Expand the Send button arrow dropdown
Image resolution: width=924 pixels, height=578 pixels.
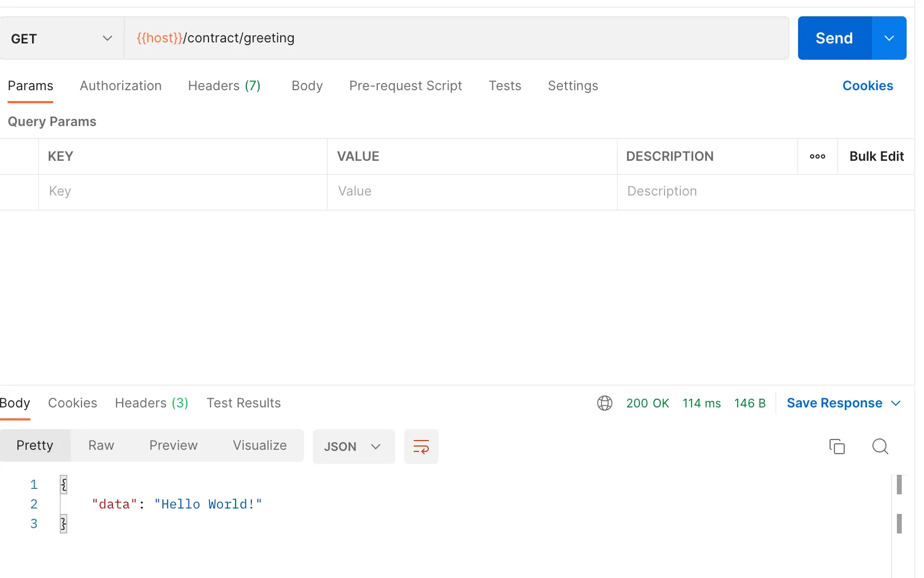tap(889, 38)
